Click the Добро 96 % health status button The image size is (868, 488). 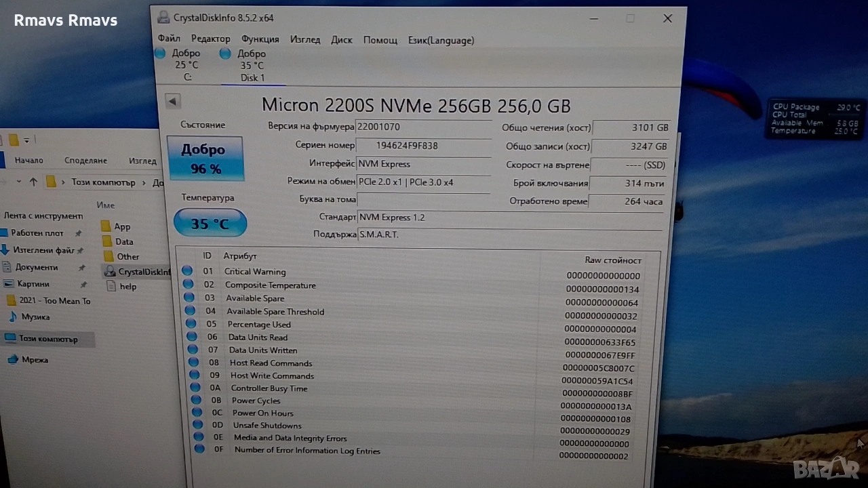205,159
